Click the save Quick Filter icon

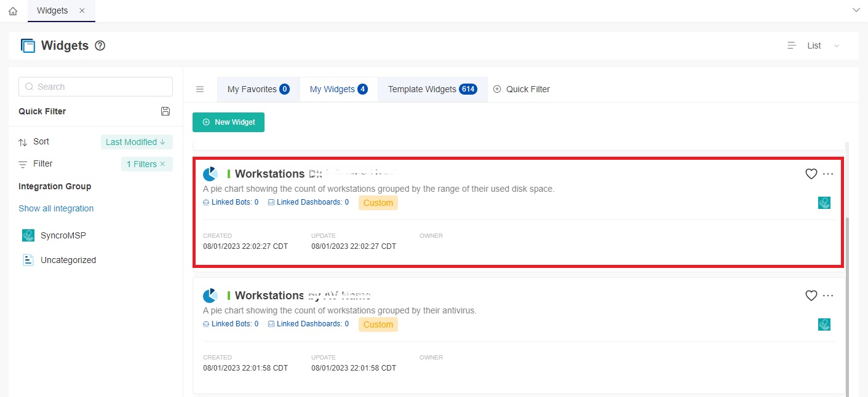click(165, 111)
